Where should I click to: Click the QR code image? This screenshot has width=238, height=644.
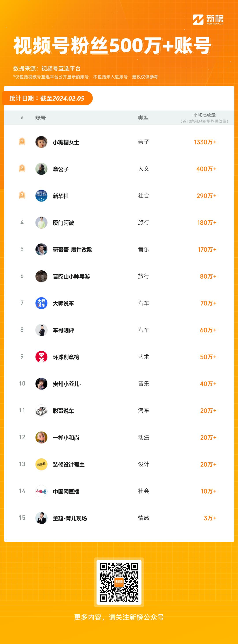(x=119, y=582)
